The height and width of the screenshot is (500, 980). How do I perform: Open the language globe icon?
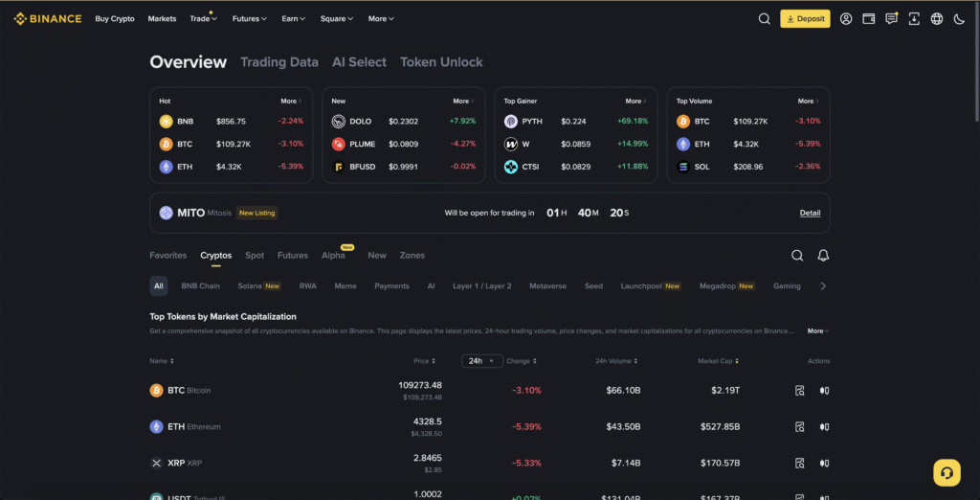tap(937, 18)
